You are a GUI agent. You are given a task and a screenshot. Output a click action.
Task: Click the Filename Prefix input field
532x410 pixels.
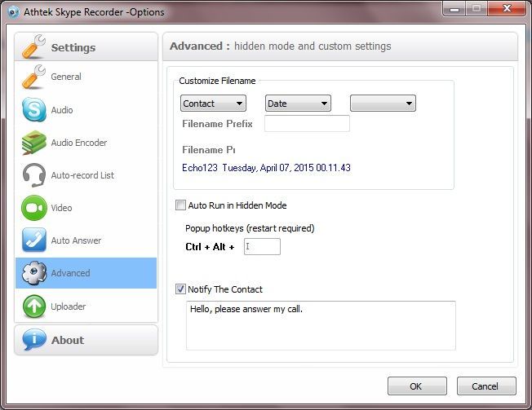point(307,123)
